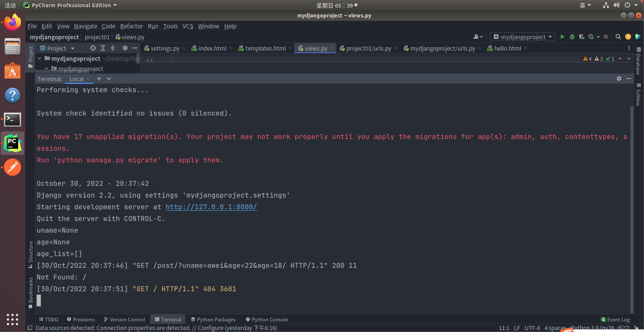This screenshot has height=332, width=644.
Task: Open system volume indicator
Action: tap(616, 5)
